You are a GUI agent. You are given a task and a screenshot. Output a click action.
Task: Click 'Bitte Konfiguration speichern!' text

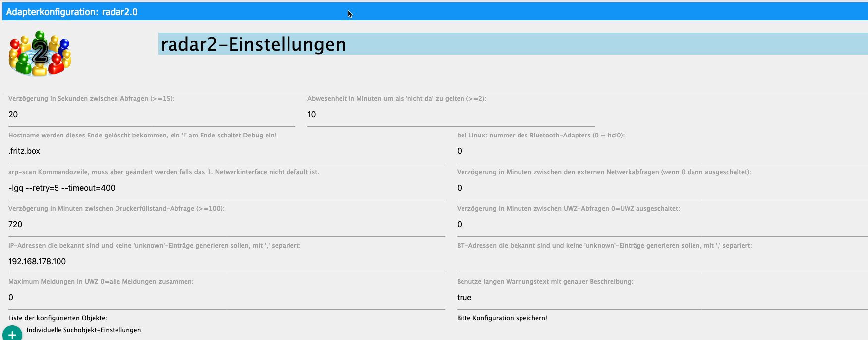pos(502,318)
